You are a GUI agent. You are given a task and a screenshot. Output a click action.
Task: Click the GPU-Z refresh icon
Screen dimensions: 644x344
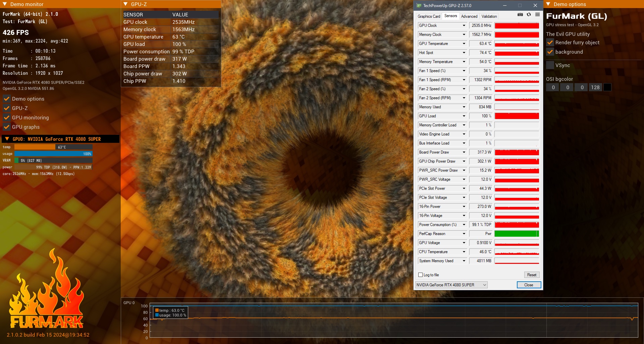pyautogui.click(x=529, y=15)
